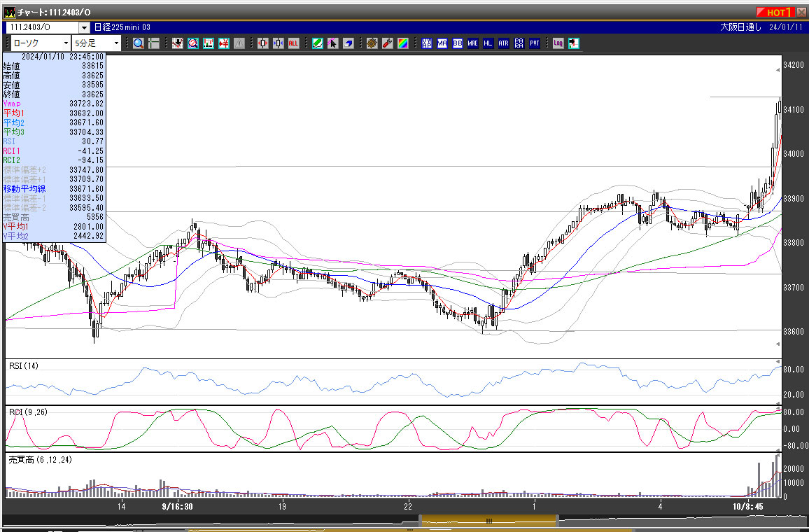Toggle the crosshair cursor tool

[153, 43]
